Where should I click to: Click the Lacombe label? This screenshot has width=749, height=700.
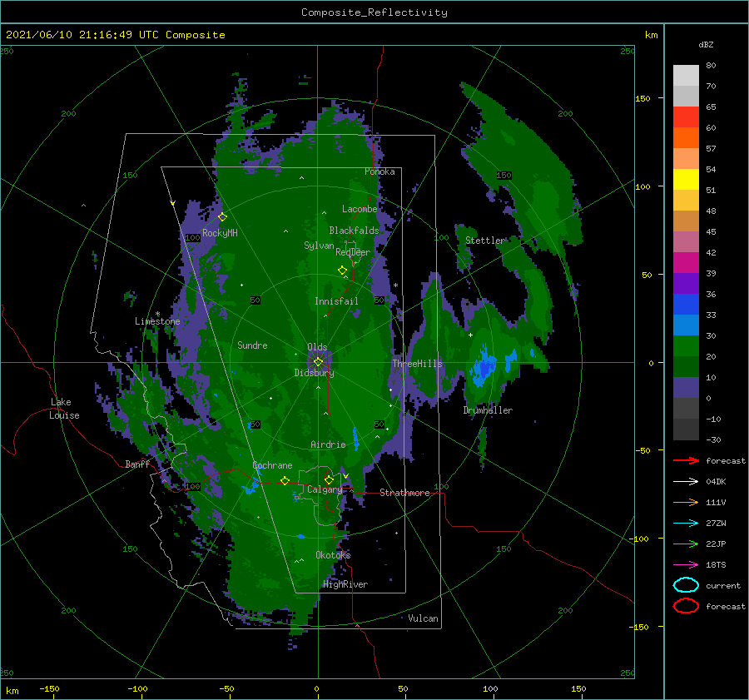pyautogui.click(x=360, y=209)
